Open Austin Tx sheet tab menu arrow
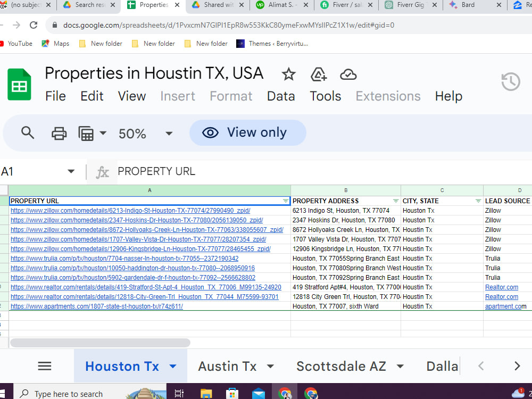The height and width of the screenshot is (399, 532). (270, 366)
